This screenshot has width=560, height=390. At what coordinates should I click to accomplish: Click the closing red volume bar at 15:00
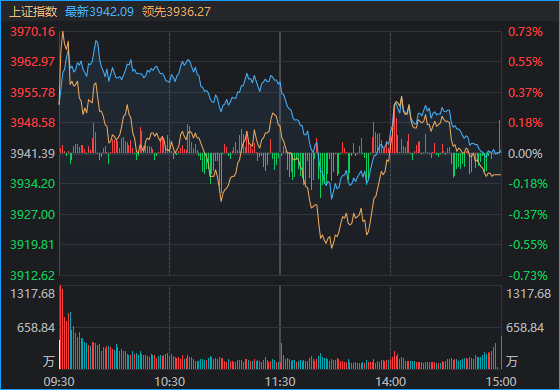click(501, 352)
